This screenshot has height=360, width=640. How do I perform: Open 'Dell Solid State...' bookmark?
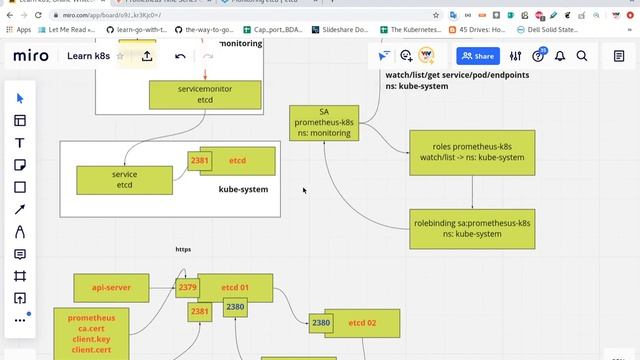point(548,29)
